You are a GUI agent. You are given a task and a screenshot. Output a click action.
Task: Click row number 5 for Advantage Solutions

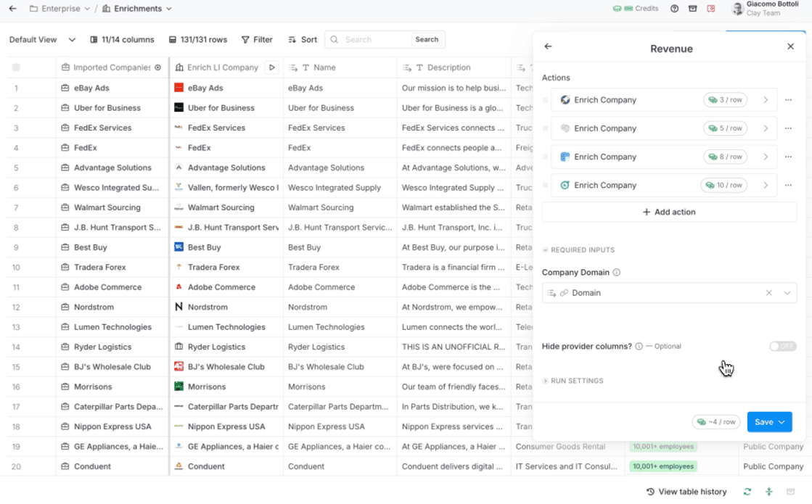pyautogui.click(x=16, y=168)
